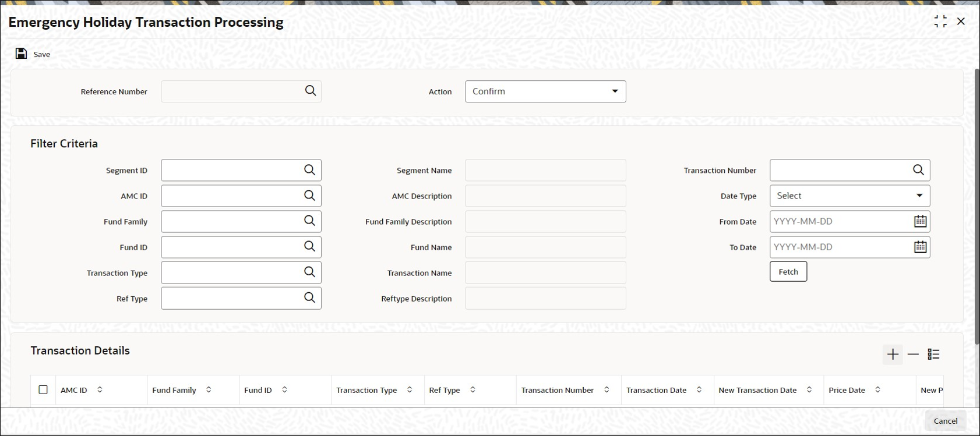The image size is (980, 436).
Task: Click the AMC Description field
Action: (545, 196)
